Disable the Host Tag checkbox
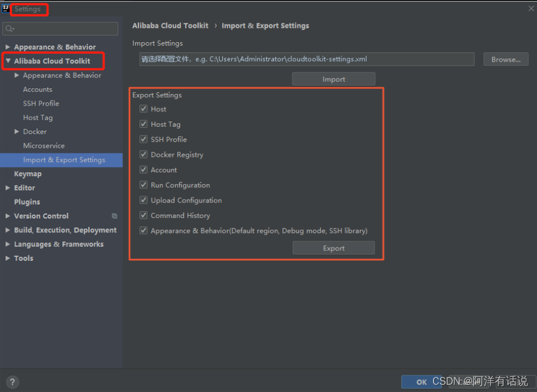Image resolution: width=537 pixels, height=392 pixels. (143, 124)
